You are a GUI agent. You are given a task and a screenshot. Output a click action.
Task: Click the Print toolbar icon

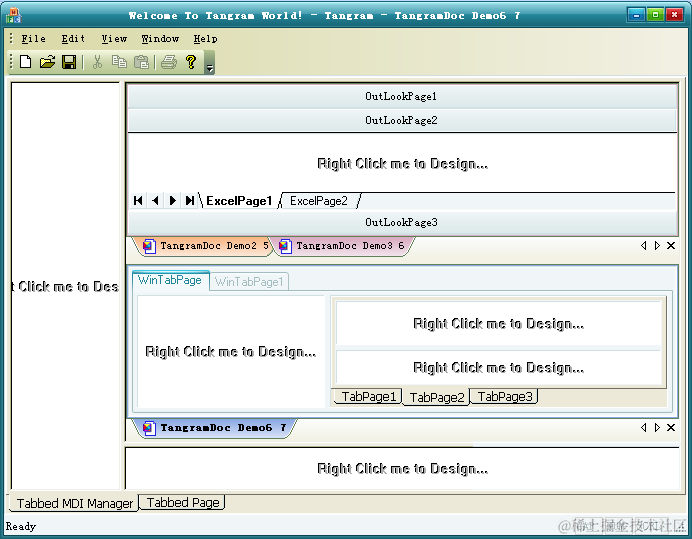[x=169, y=62]
